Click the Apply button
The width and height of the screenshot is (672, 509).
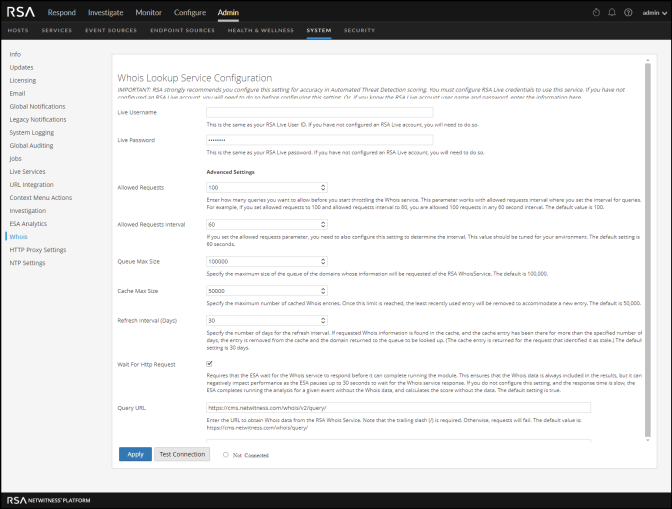tap(135, 454)
